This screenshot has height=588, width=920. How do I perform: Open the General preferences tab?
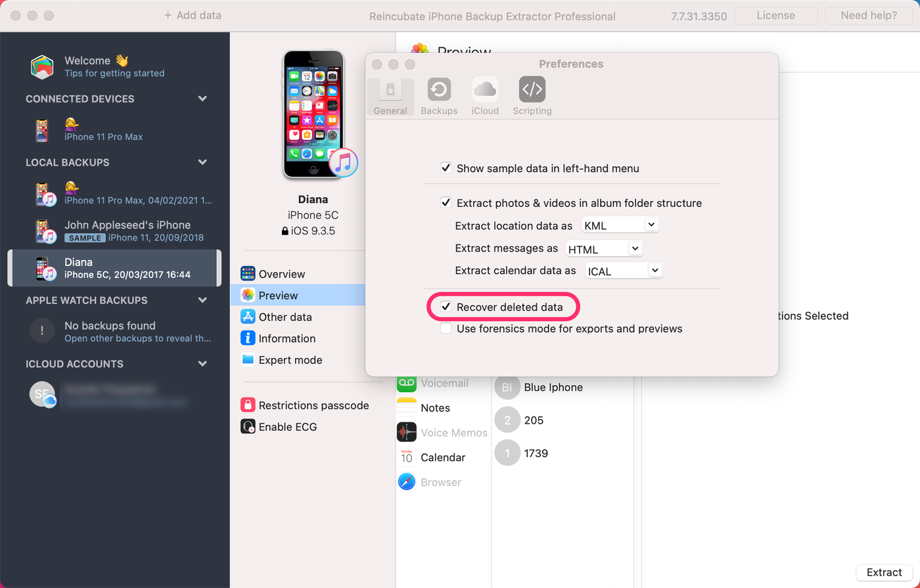click(x=390, y=97)
